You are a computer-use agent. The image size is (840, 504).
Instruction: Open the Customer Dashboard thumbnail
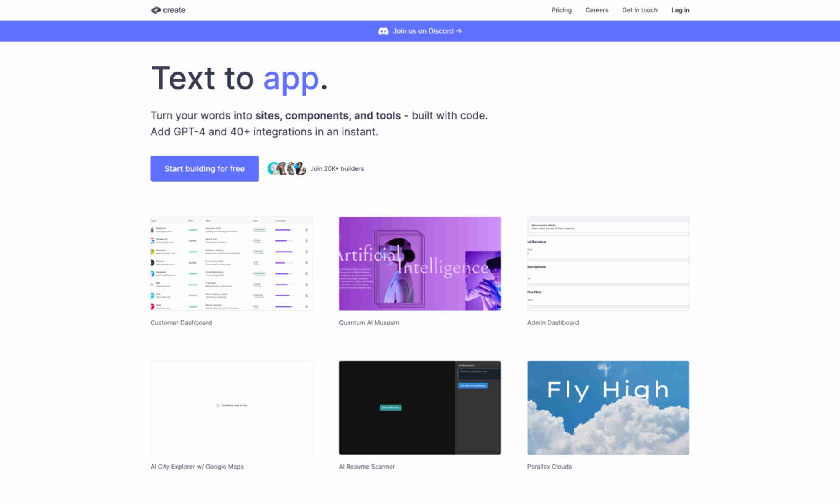(x=231, y=264)
